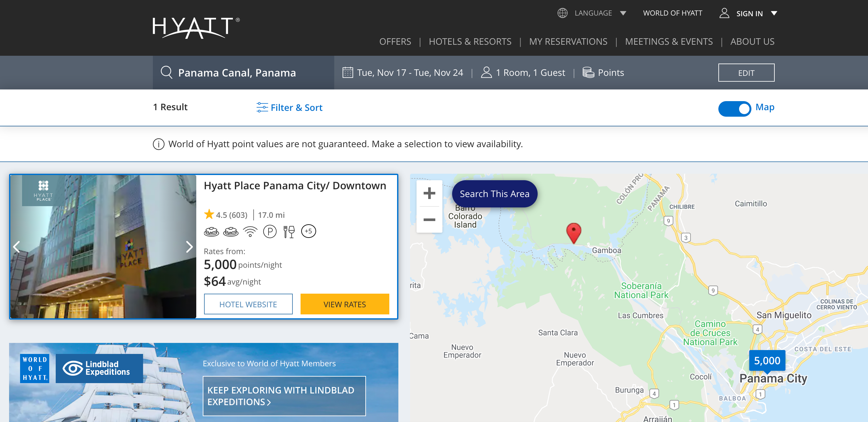Go to My Reservations
The image size is (868, 422).
point(568,41)
